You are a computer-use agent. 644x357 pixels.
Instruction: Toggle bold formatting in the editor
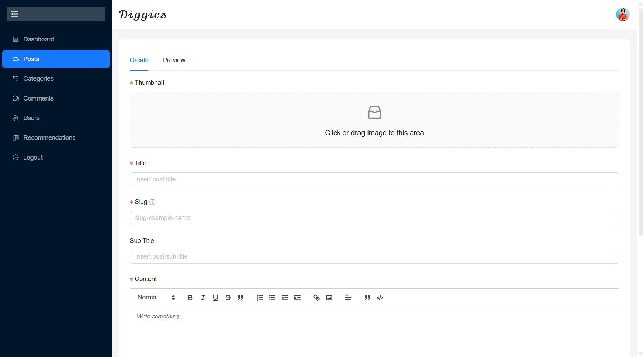point(190,298)
